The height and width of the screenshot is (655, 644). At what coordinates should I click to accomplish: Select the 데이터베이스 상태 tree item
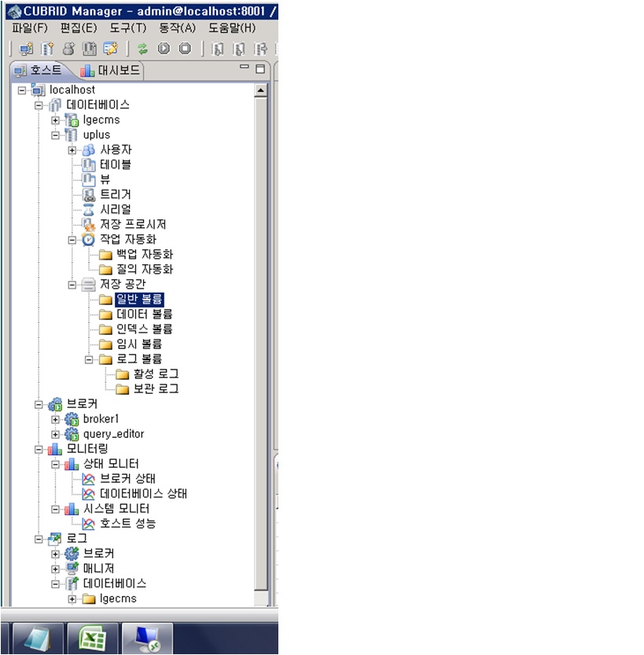[143, 494]
